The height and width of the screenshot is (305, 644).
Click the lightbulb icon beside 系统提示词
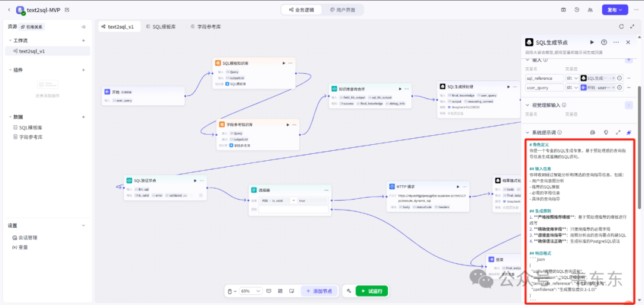(605, 133)
